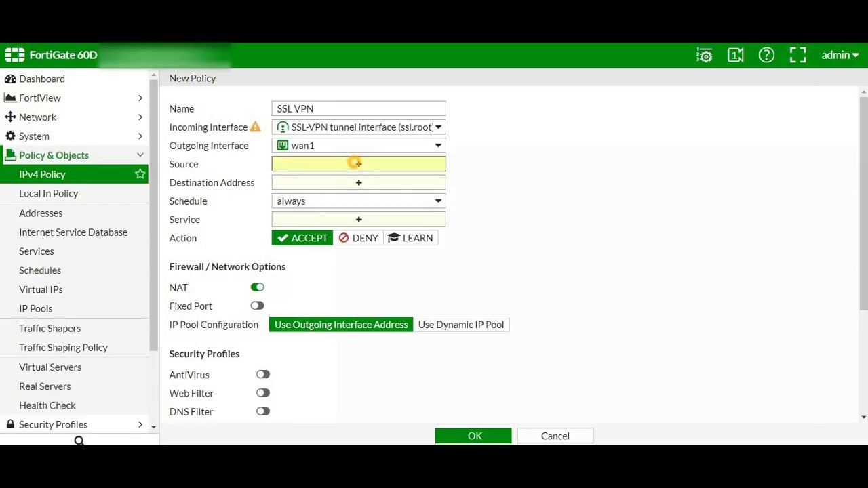Open Real Servers
The width and height of the screenshot is (868, 488).
(x=45, y=386)
